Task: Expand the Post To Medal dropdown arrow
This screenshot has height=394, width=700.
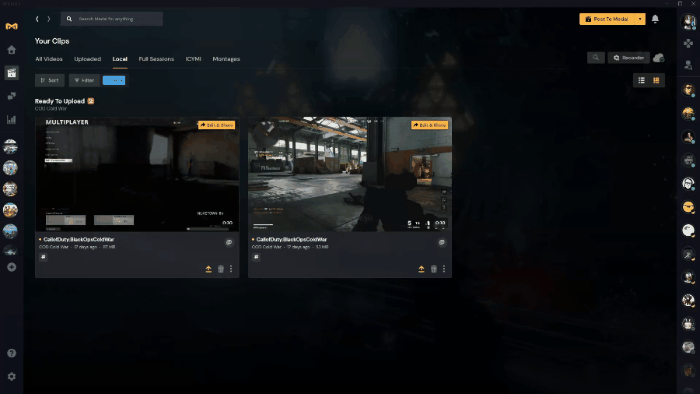Action: (x=640, y=19)
